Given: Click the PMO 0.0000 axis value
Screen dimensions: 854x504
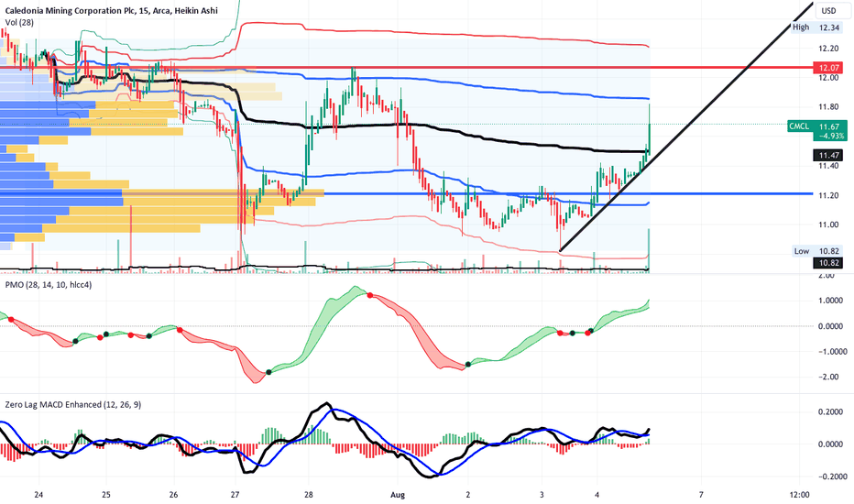Looking at the screenshot, I should click(x=830, y=326).
